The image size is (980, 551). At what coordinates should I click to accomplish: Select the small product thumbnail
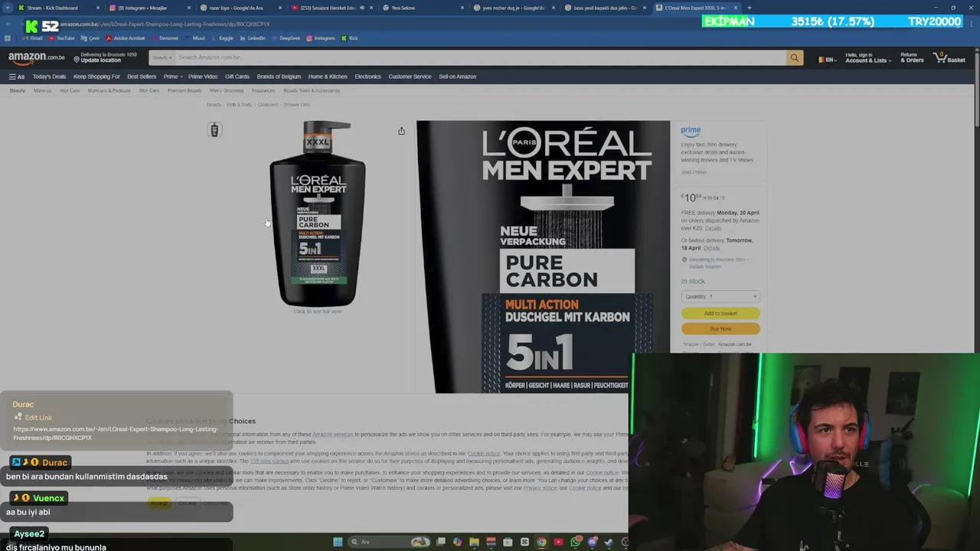(214, 130)
